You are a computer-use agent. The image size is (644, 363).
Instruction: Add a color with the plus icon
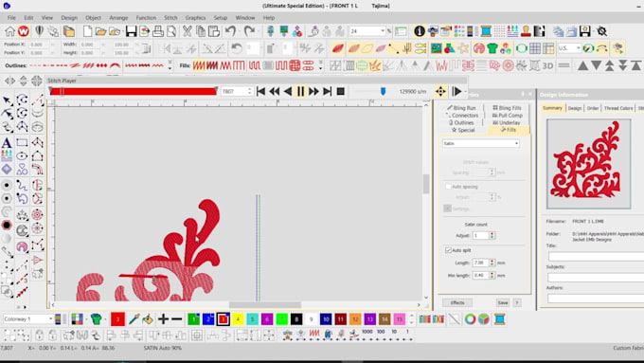coord(163,319)
